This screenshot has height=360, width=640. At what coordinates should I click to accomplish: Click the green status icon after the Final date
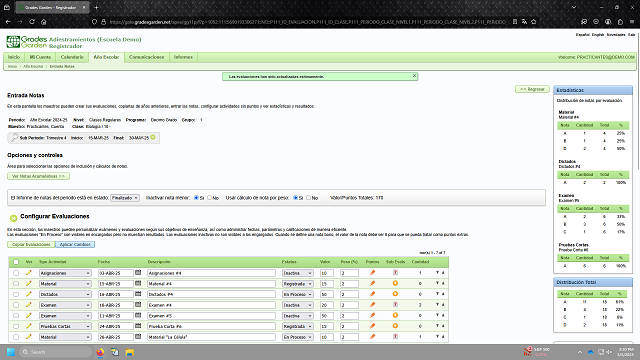(153, 138)
